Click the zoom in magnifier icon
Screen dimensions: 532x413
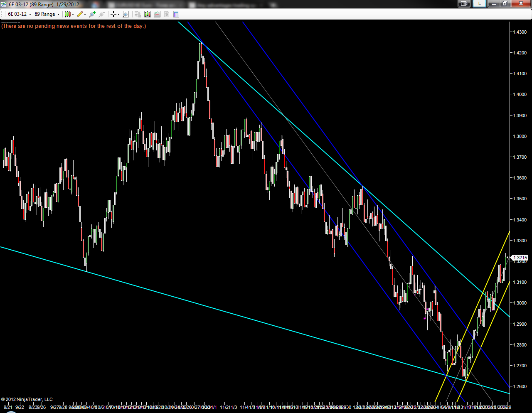92,14
